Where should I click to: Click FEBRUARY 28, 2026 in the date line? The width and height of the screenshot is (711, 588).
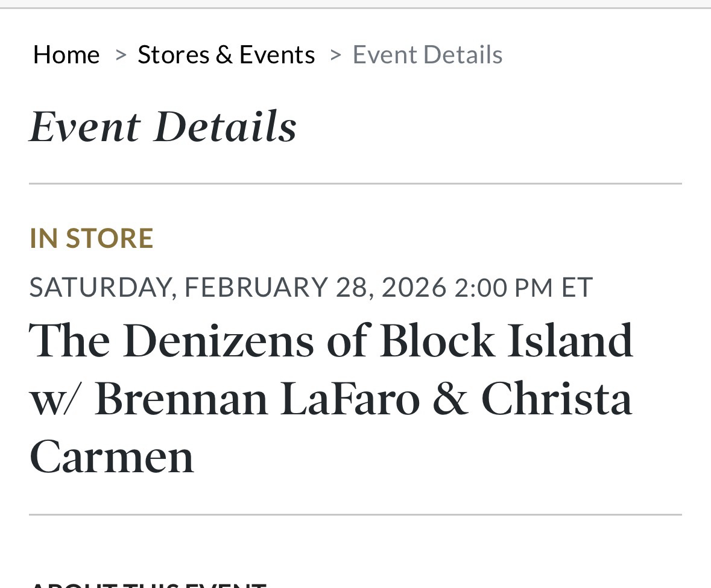click(x=315, y=286)
